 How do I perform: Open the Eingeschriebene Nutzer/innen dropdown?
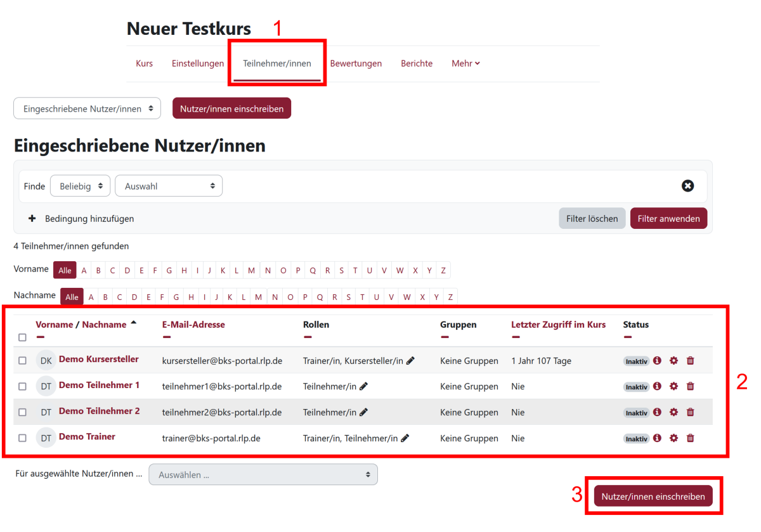pos(88,108)
